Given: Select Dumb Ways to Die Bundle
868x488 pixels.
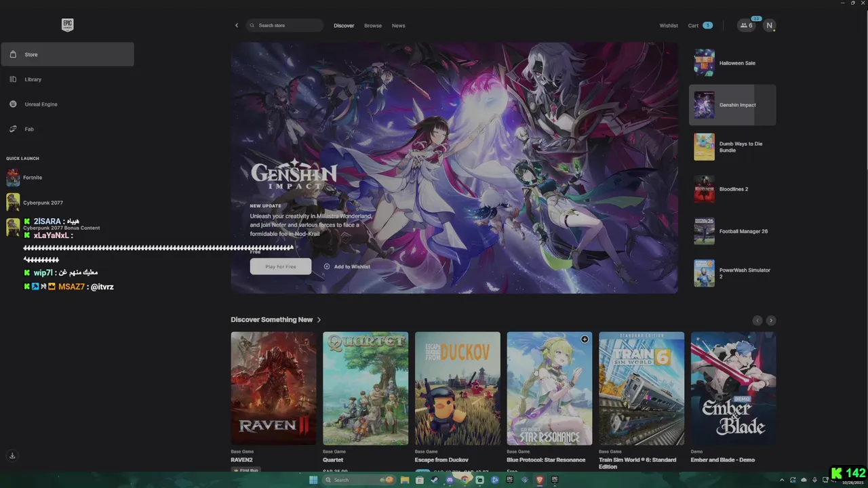Looking at the screenshot, I should point(732,147).
